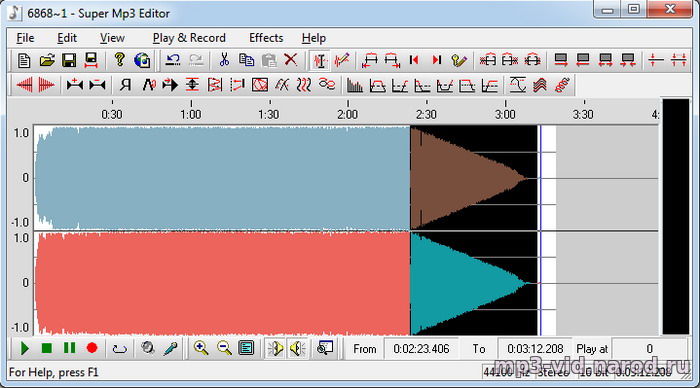Click the key and pencil icon
This screenshot has width=700, height=388.
point(459,60)
